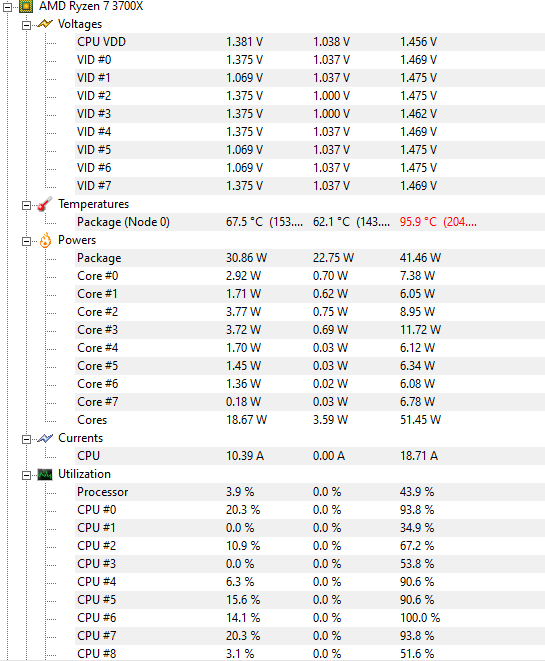Select the Temperatures tree label
The width and height of the screenshot is (545, 661).
(x=94, y=204)
